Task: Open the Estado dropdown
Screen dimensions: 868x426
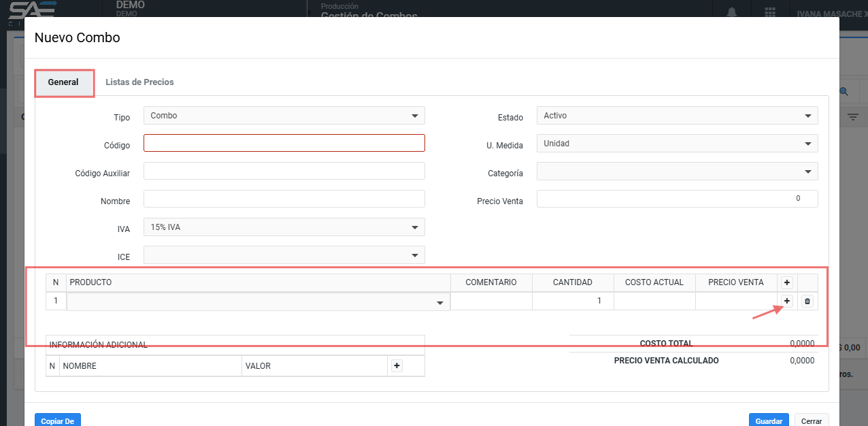Action: [677, 116]
